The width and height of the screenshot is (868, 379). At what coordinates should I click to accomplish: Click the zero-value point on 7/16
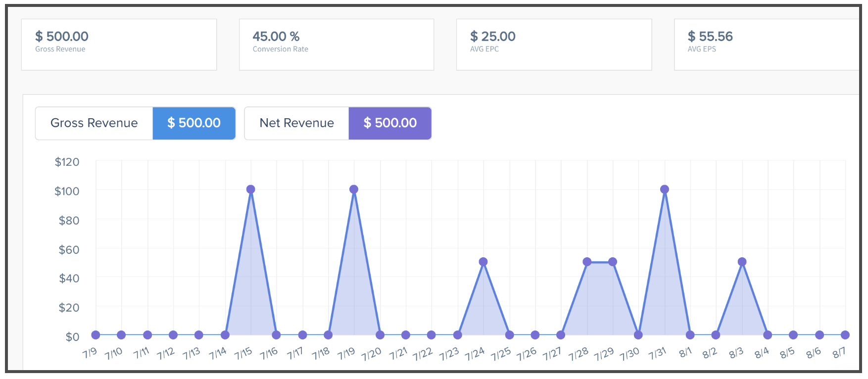pos(277,335)
